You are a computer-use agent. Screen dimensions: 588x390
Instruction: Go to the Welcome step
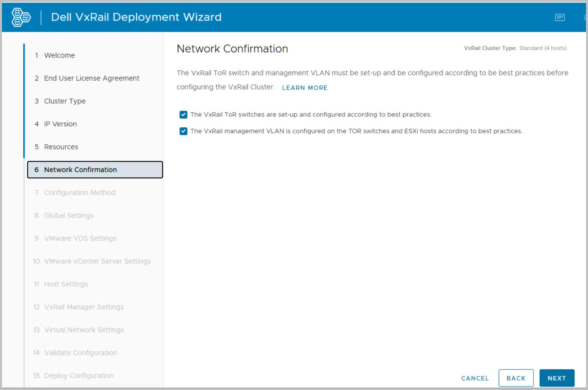pyautogui.click(x=59, y=55)
